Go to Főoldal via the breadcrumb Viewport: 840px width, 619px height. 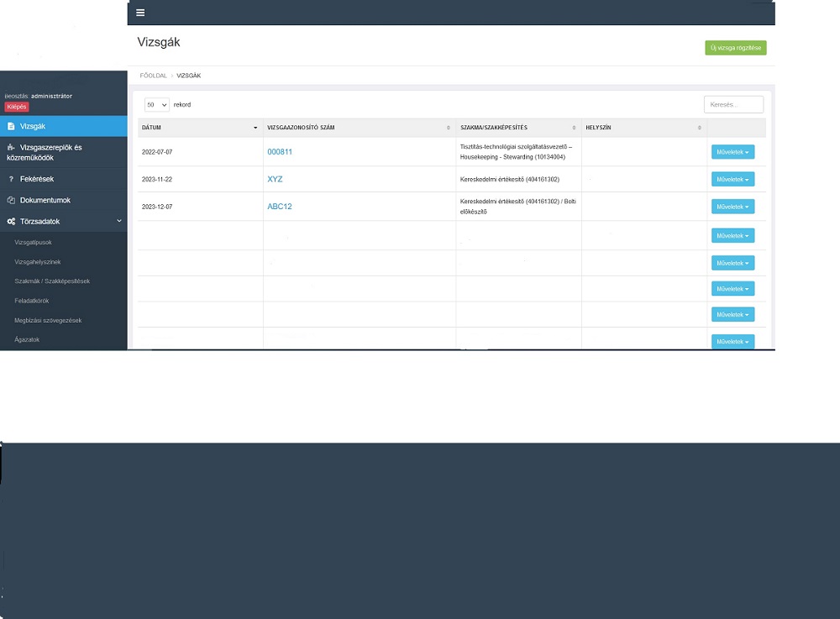[152, 76]
